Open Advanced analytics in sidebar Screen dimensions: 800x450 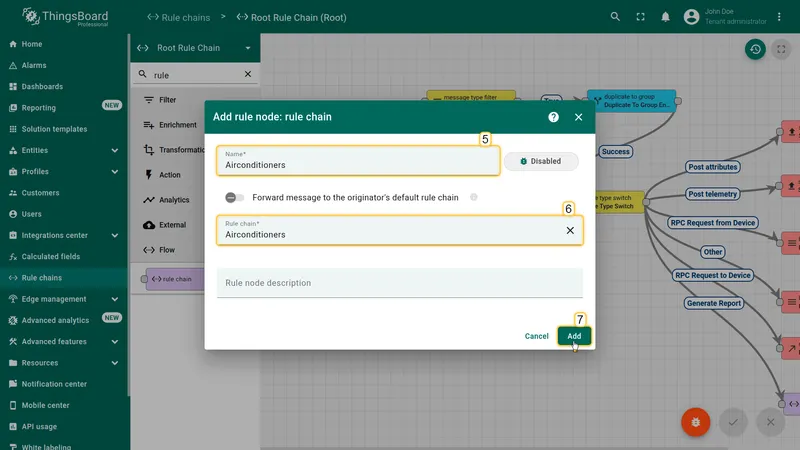point(64,320)
